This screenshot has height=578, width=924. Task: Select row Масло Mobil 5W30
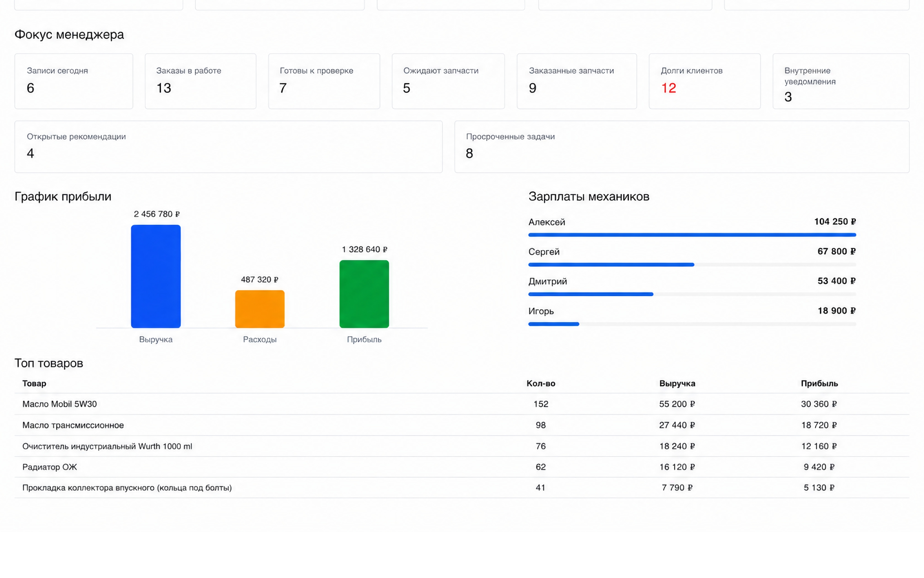point(462,404)
